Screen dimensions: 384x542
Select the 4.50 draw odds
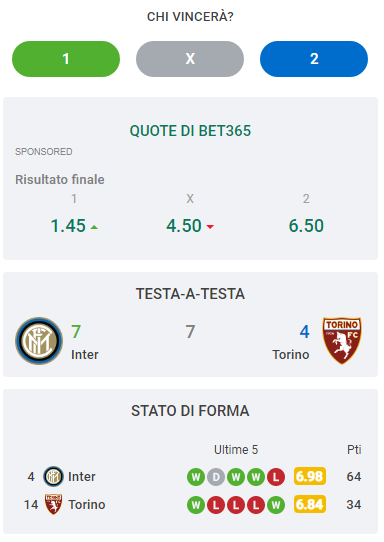(x=190, y=226)
